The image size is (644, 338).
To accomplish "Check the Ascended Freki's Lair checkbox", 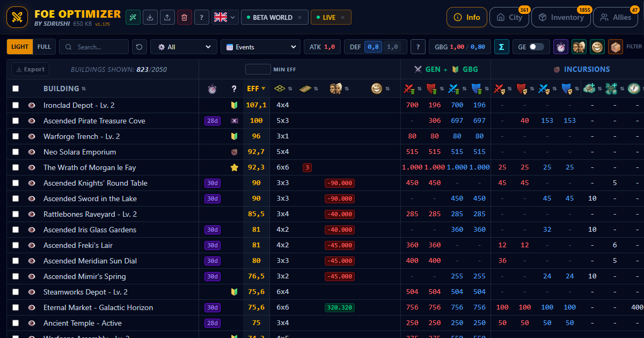I will click(x=16, y=245).
